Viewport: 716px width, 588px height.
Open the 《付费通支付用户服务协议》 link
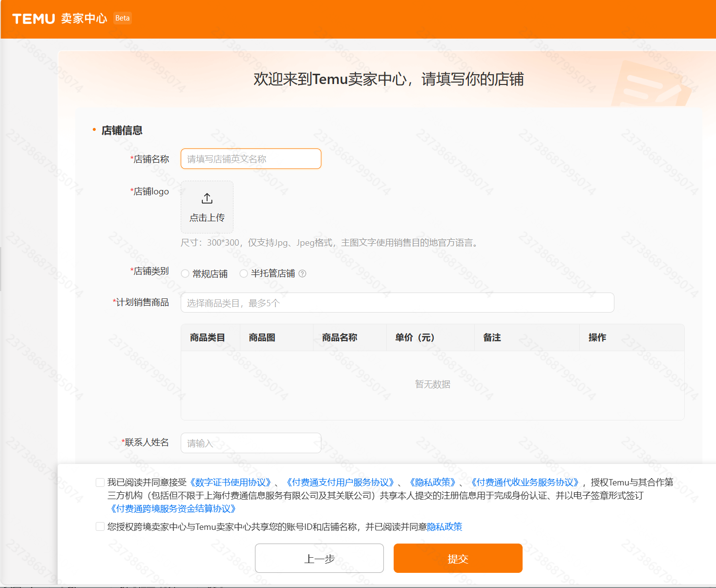pos(340,482)
